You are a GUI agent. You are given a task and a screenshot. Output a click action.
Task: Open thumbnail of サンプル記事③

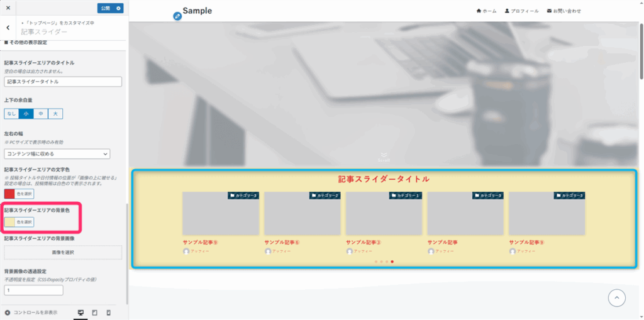[x=384, y=213]
